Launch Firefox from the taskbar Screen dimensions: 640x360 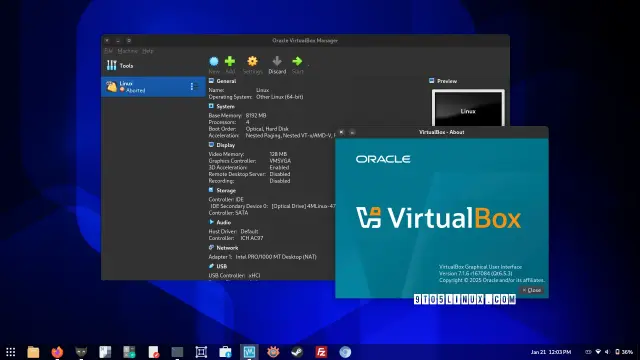pyautogui.click(x=57, y=352)
